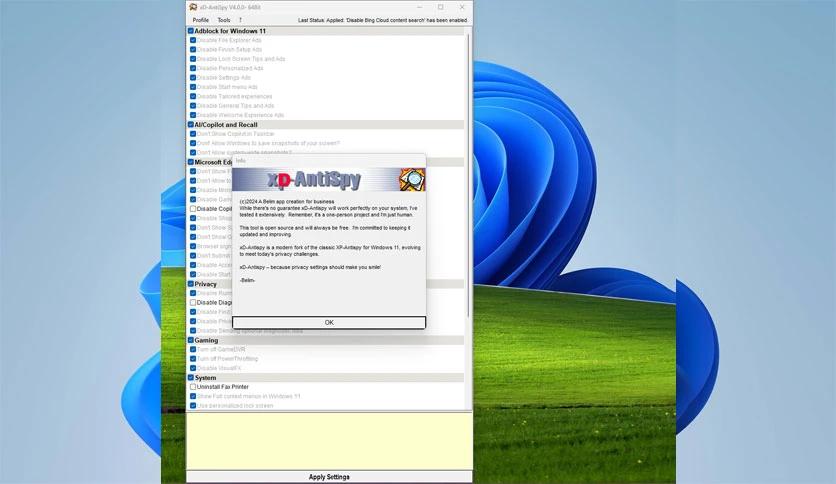Viewport: 836px width, 484px height.
Task: Check the unchecked Disable Copilot option under Edge
Action: pos(193,209)
